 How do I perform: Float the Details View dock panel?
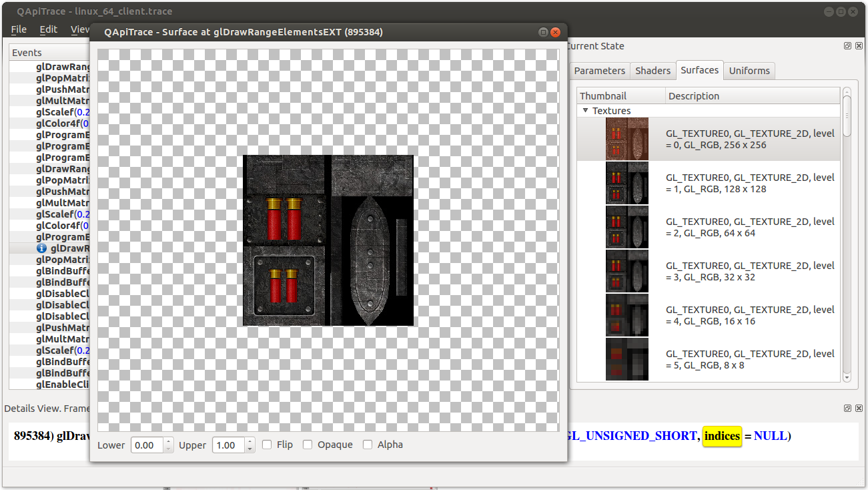(x=847, y=408)
